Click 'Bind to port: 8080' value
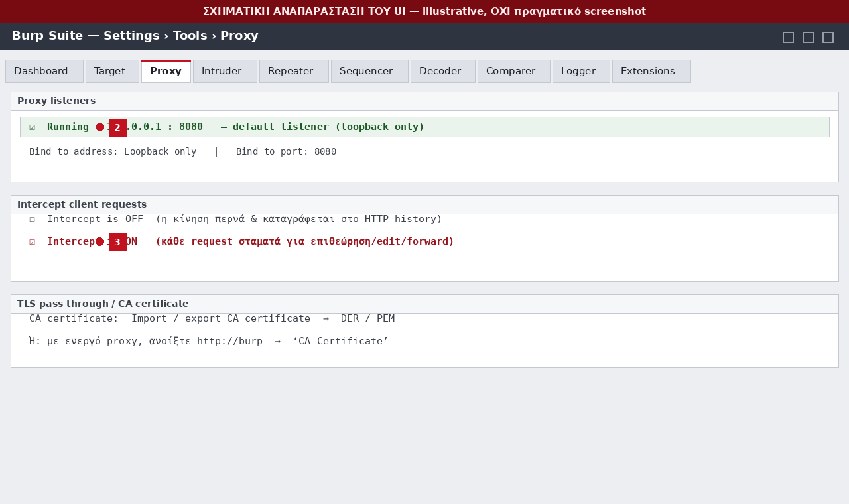Image resolution: width=849 pixels, height=504 pixels. point(286,152)
